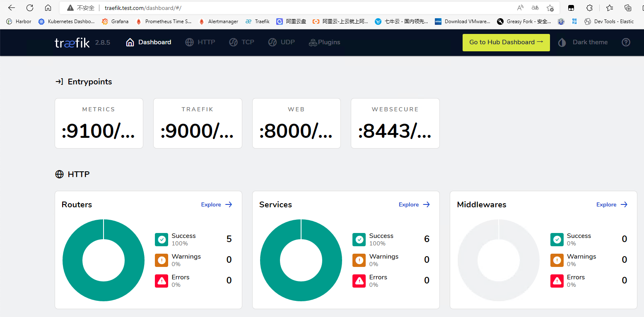Open the 七牛云 bookmark
This screenshot has height=317, width=644.
tap(402, 22)
